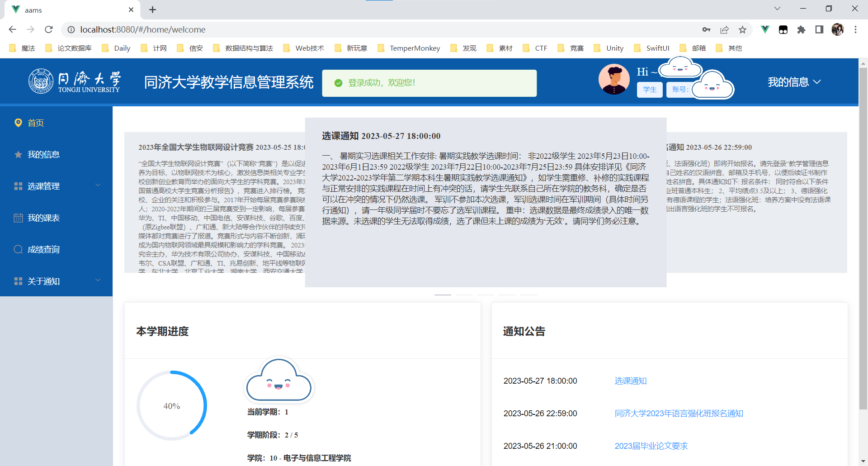868x466 pixels.
Task: Open the Vue devtools extension icon
Action: click(765, 29)
